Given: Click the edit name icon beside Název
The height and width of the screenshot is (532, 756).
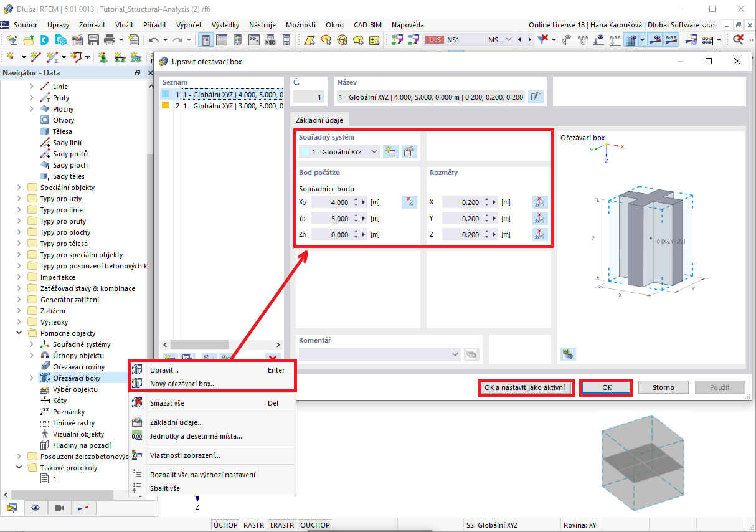Looking at the screenshot, I should [535, 97].
